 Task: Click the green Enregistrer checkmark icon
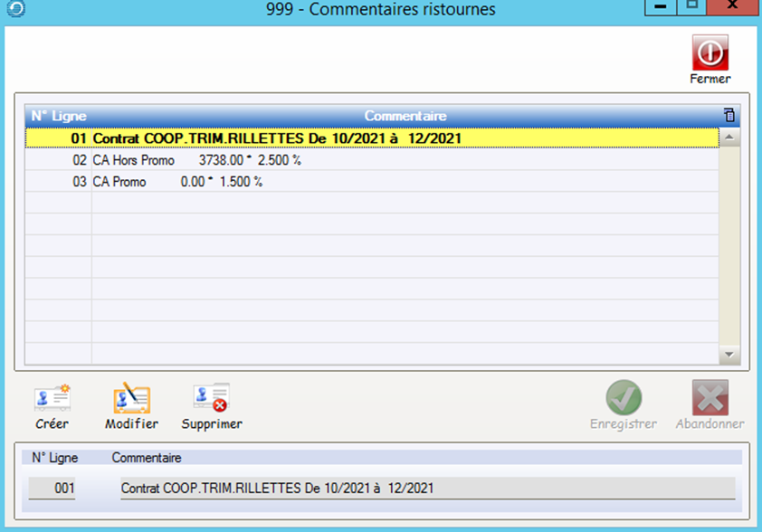click(624, 398)
